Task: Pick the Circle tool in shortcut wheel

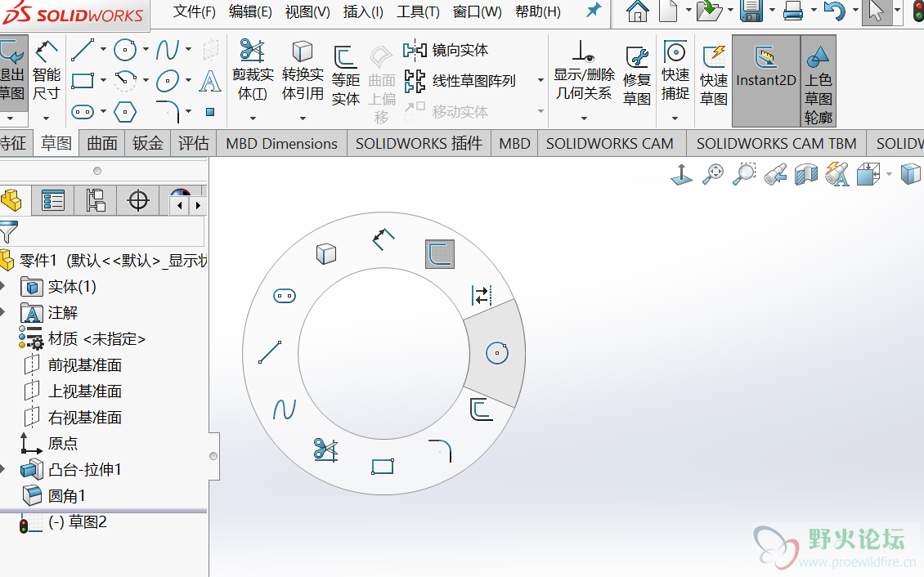Action: coord(497,353)
